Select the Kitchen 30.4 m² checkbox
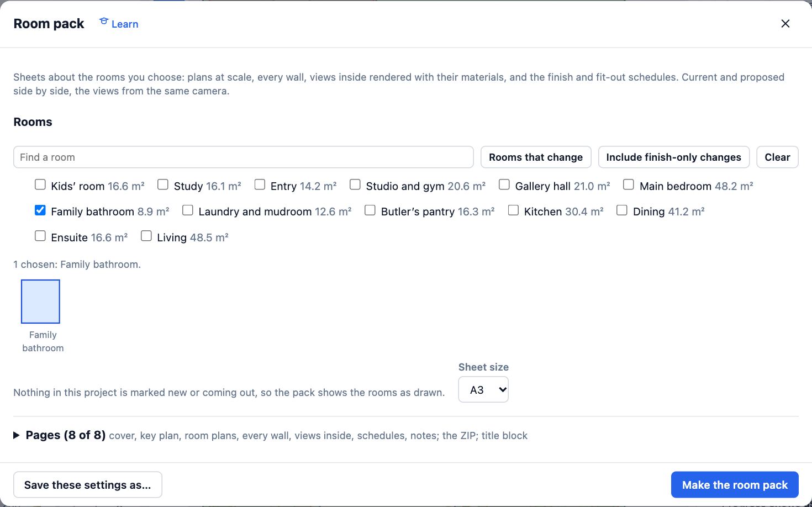The image size is (812, 507). pos(513,210)
